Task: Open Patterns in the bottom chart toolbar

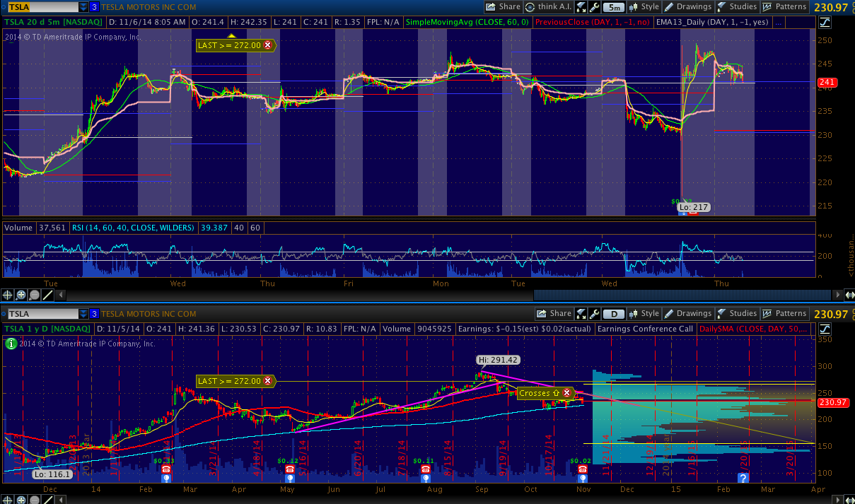Action: tap(784, 314)
